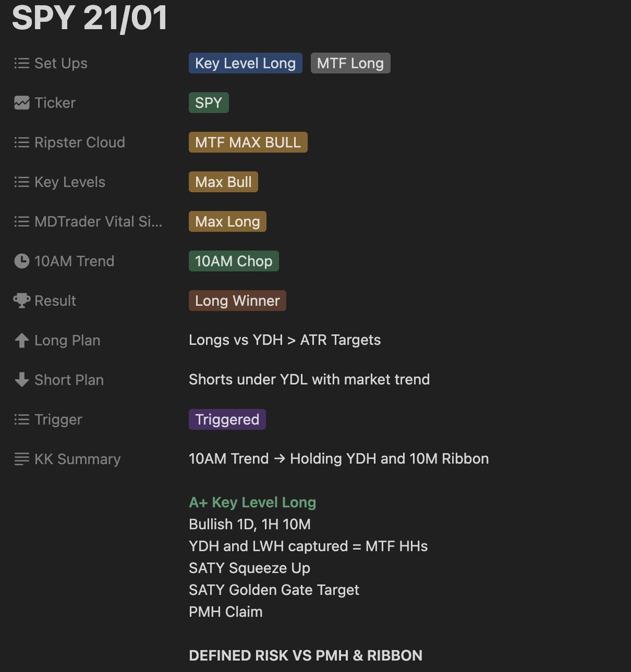Viewport: 631px width, 672px height.
Task: Click the line YDH and LWH captured = MTF HHs
Action: click(308, 546)
